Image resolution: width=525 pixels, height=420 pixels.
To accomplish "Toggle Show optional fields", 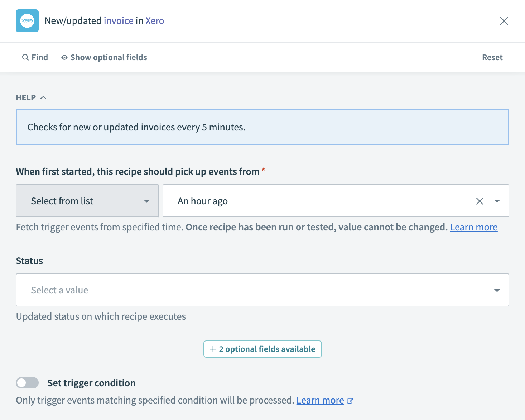I will pos(108,57).
